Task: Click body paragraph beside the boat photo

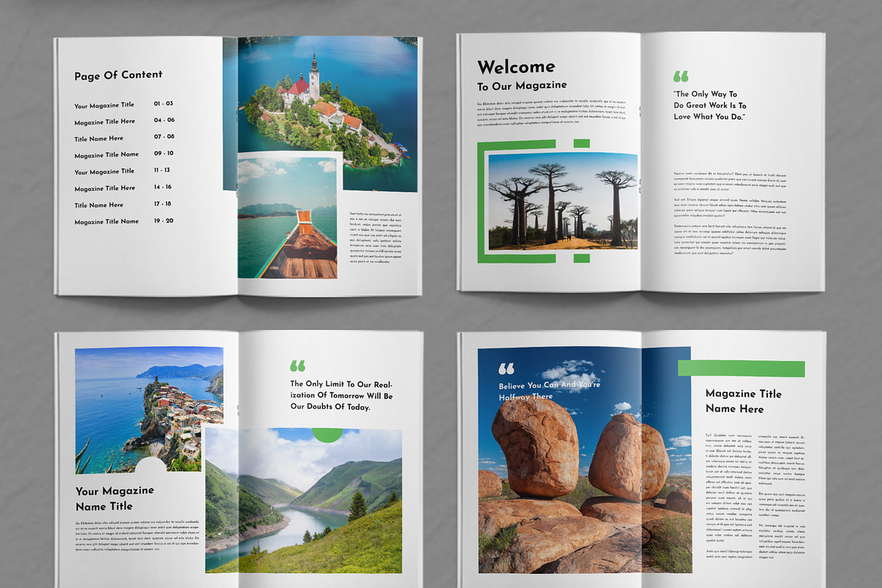Action: pos(376,239)
